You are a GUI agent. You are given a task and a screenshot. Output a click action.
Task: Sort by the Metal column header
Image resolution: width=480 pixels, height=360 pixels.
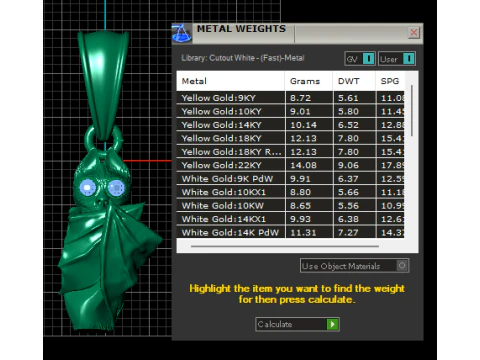point(231,81)
